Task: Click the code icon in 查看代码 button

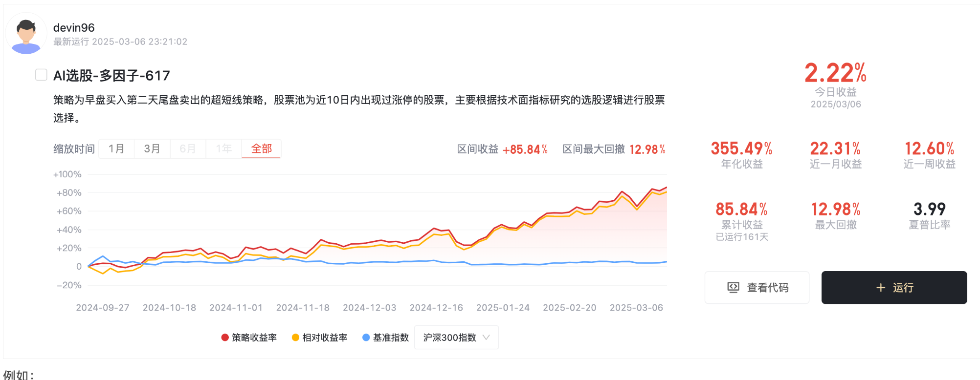Action: click(733, 288)
